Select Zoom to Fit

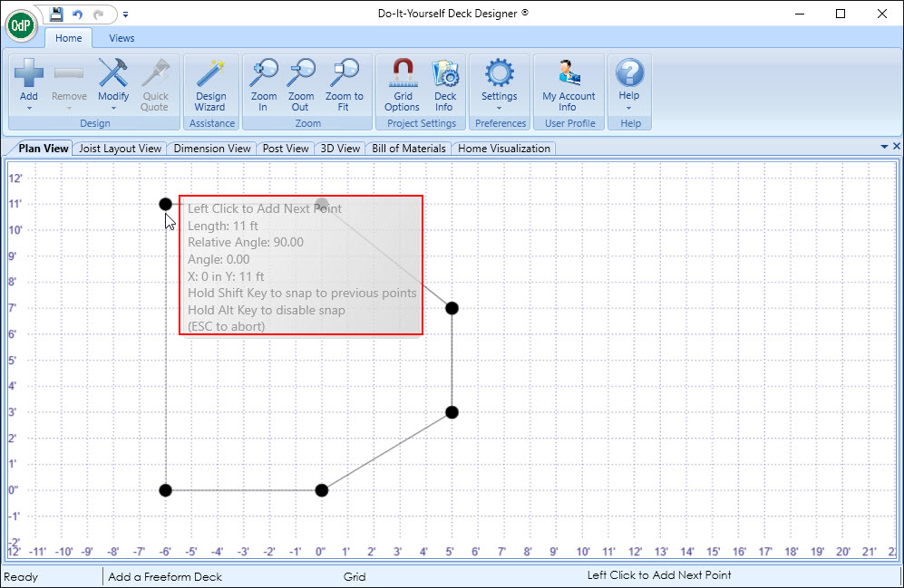point(345,85)
